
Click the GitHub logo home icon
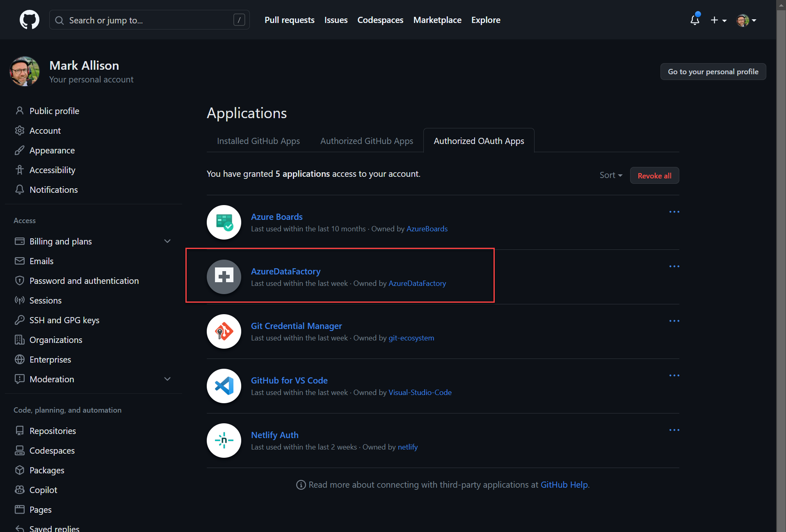pyautogui.click(x=30, y=20)
